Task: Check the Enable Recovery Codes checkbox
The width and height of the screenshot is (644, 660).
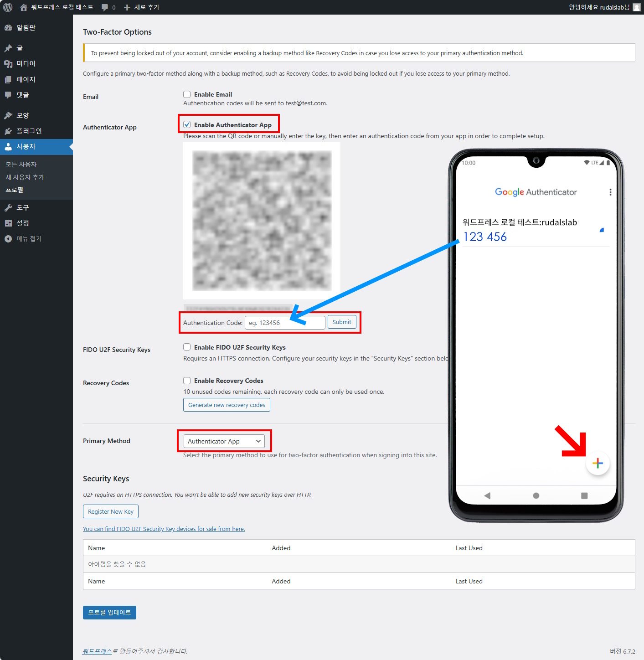Action: 187,380
